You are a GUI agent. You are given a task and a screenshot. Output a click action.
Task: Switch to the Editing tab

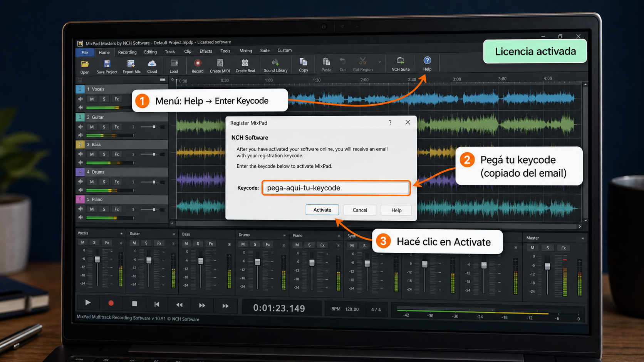[150, 52]
